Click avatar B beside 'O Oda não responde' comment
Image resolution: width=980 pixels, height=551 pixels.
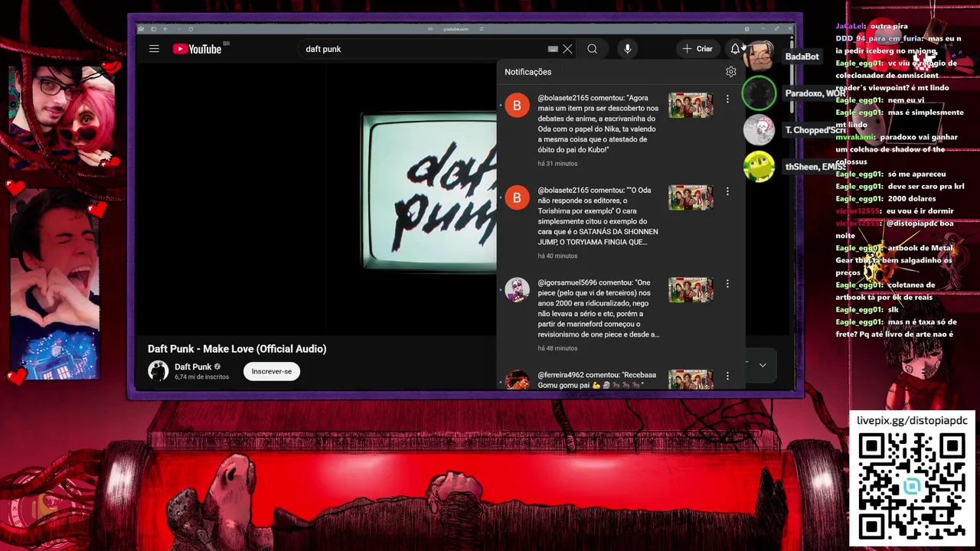517,198
